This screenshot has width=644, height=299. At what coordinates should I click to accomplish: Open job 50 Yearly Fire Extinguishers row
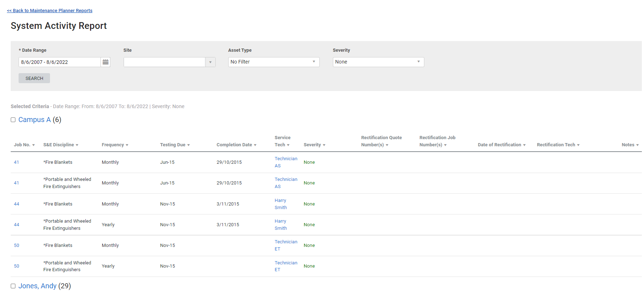[16, 266]
